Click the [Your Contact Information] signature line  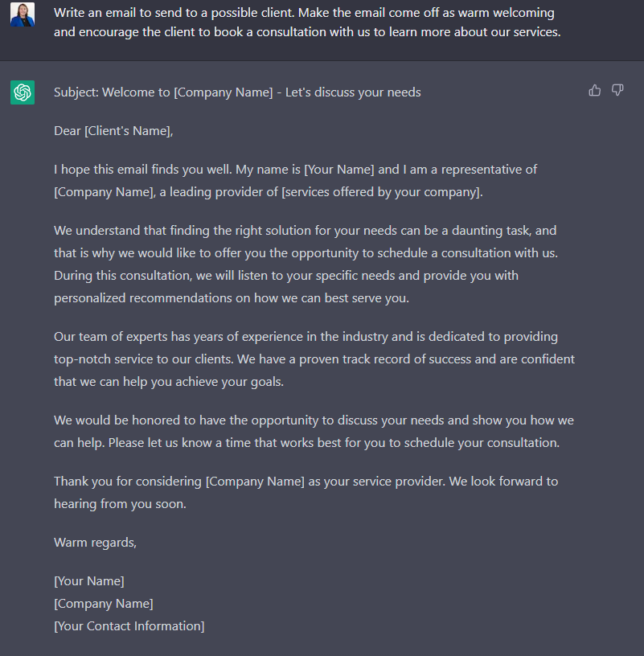click(129, 626)
